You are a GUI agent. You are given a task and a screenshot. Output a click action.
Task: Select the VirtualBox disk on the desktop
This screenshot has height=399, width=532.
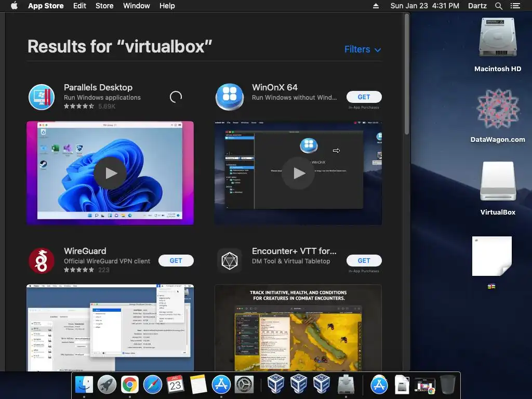[498, 188]
